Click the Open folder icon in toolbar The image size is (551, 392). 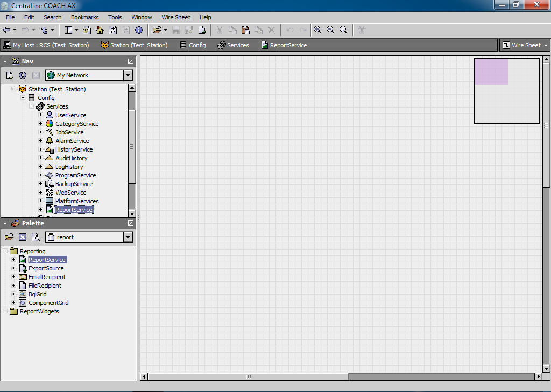point(157,30)
